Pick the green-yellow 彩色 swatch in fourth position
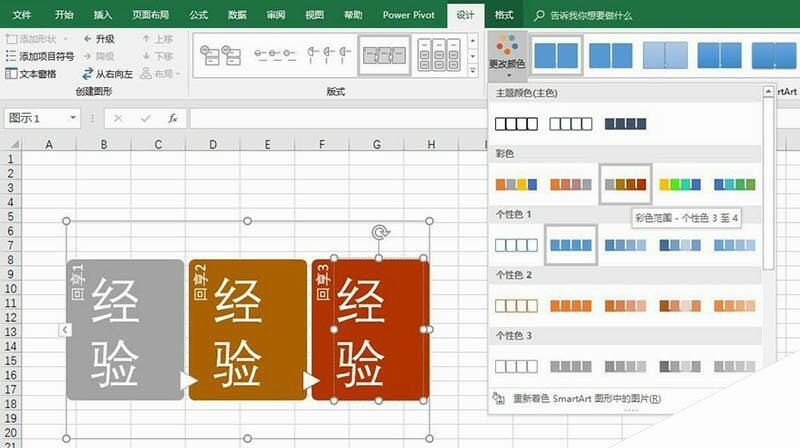 click(x=680, y=185)
